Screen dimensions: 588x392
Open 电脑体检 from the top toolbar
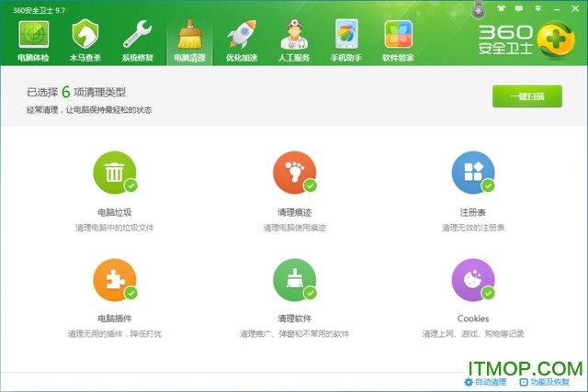[x=35, y=41]
